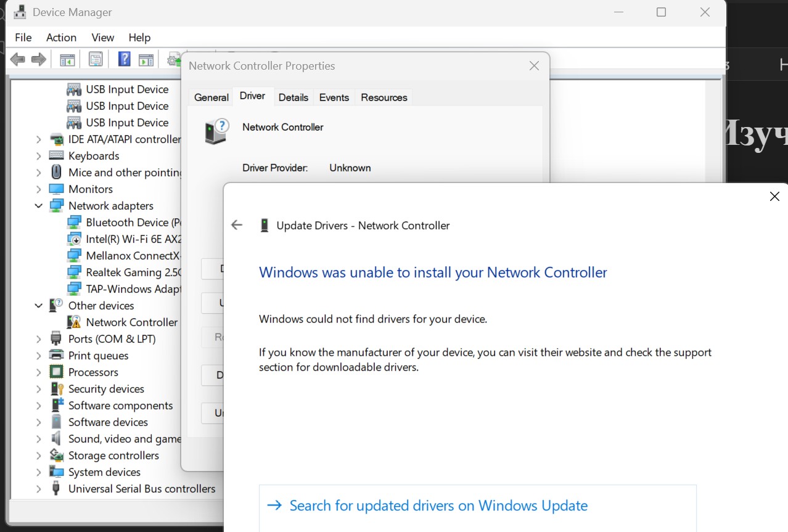The height and width of the screenshot is (532, 788).
Task: Select the Driver tab
Action: (253, 96)
